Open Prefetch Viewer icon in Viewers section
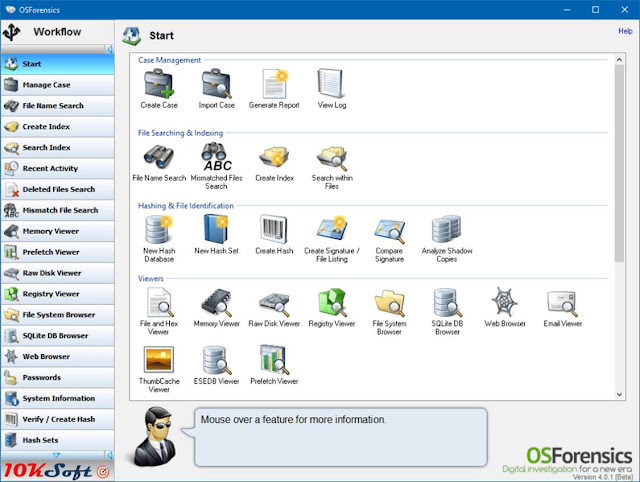Screen dimensions: 640x482 coord(274,360)
